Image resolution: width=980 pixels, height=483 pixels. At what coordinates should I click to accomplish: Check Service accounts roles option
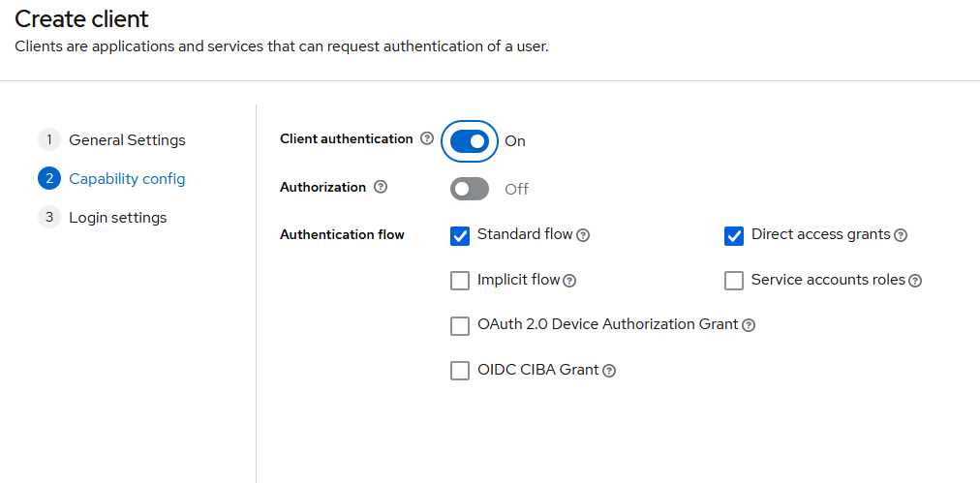[x=734, y=281]
